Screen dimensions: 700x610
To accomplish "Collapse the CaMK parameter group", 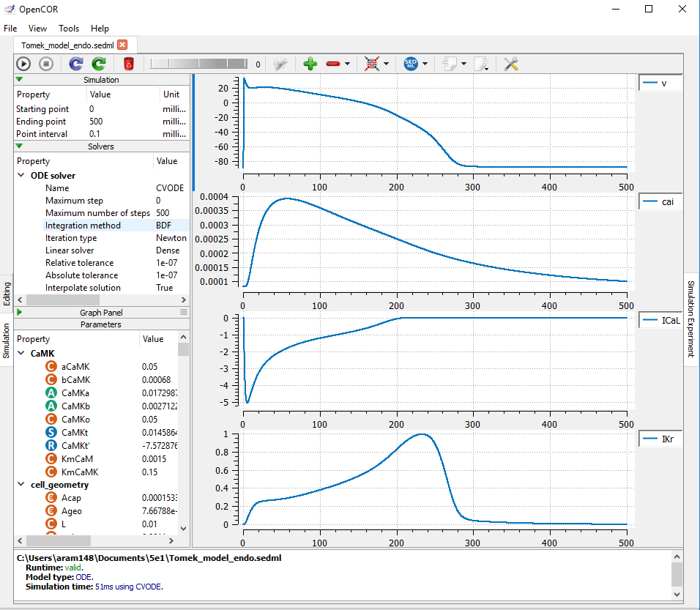I will [x=21, y=353].
